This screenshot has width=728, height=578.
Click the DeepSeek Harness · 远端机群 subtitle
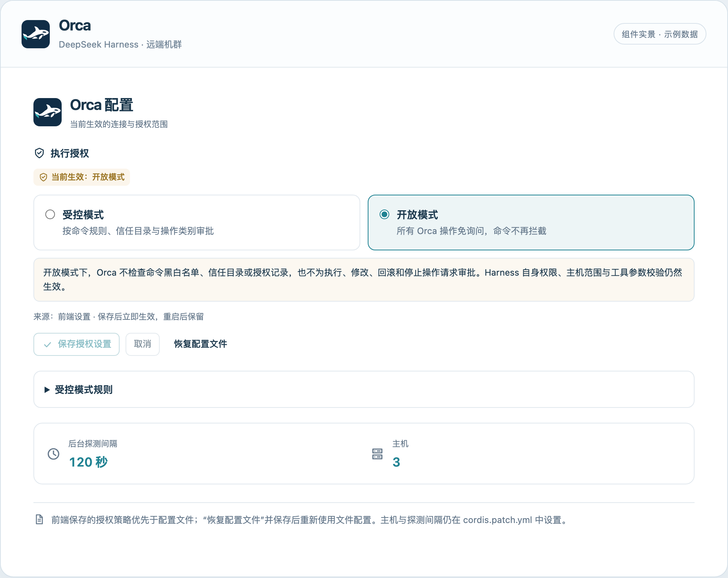[120, 45]
